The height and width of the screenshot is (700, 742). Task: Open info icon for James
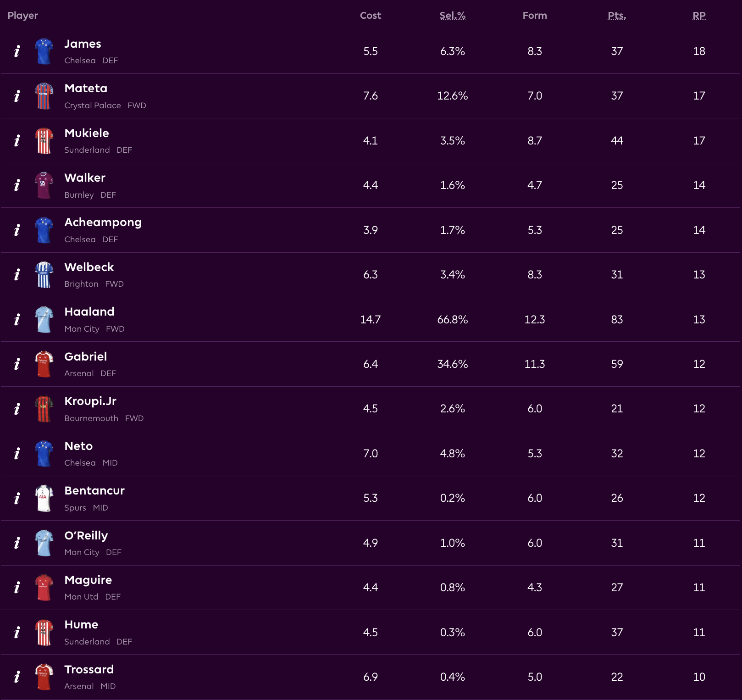(x=17, y=51)
